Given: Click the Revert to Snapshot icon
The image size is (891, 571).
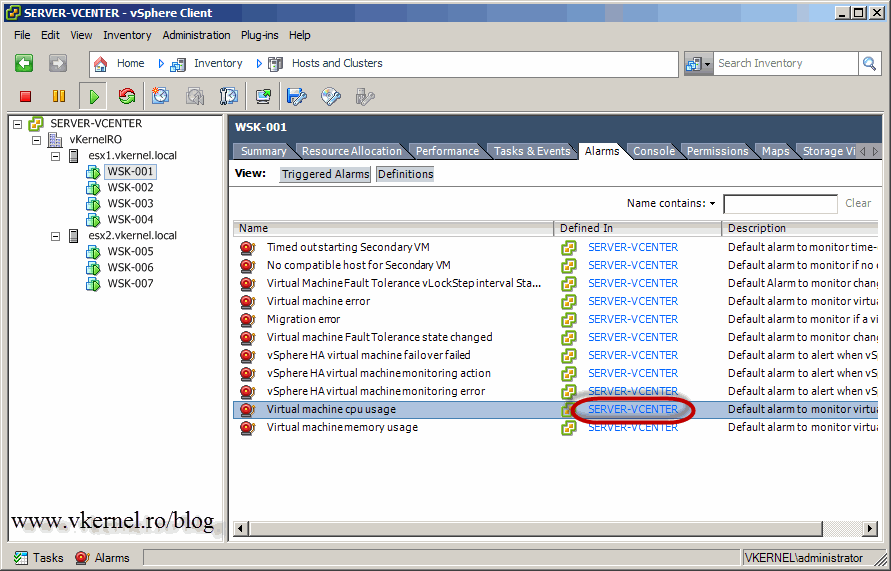Looking at the screenshot, I should (195, 96).
